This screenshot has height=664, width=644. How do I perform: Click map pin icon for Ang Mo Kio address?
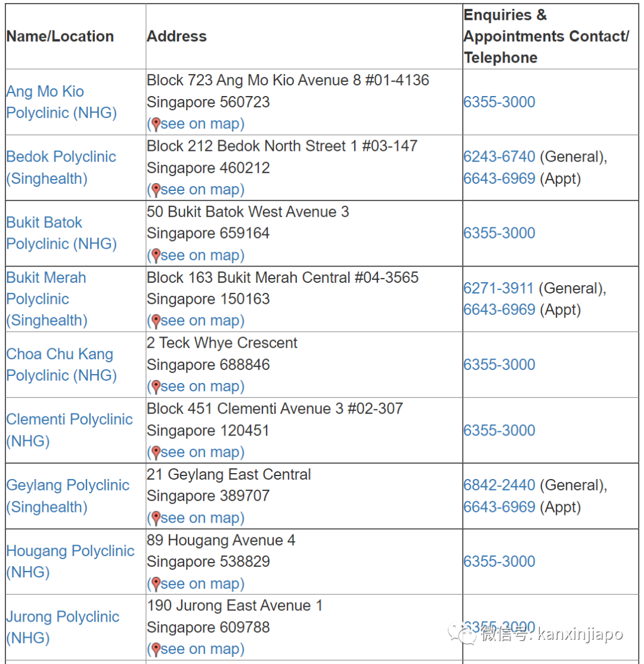click(x=156, y=124)
